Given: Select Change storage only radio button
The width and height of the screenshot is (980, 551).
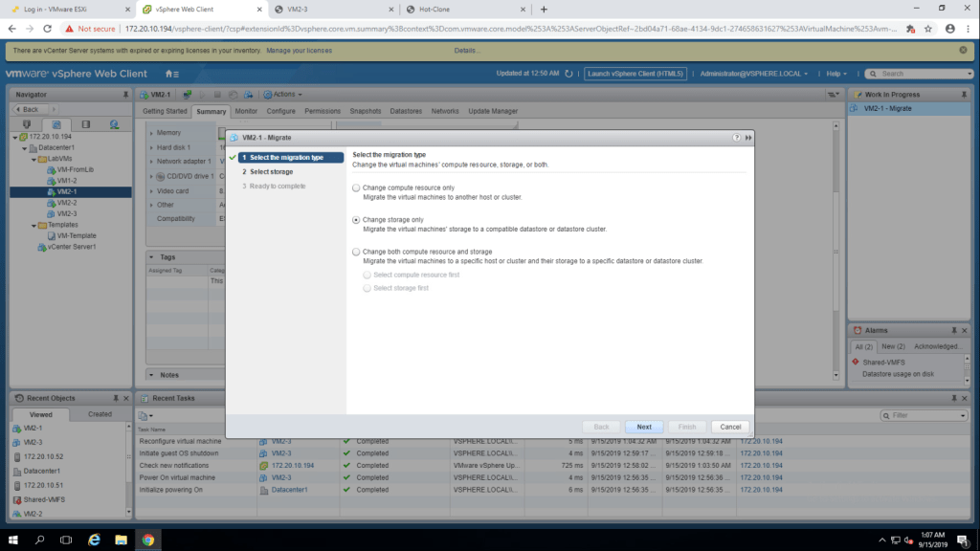Looking at the screenshot, I should point(357,219).
